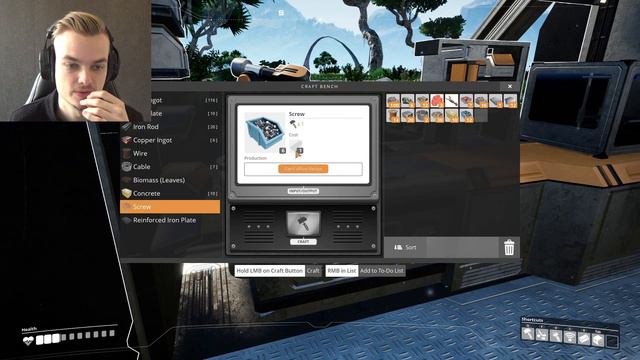Click the CRAFT label under hammer
Image resolution: width=640 pixels, height=360 pixels.
[303, 242]
